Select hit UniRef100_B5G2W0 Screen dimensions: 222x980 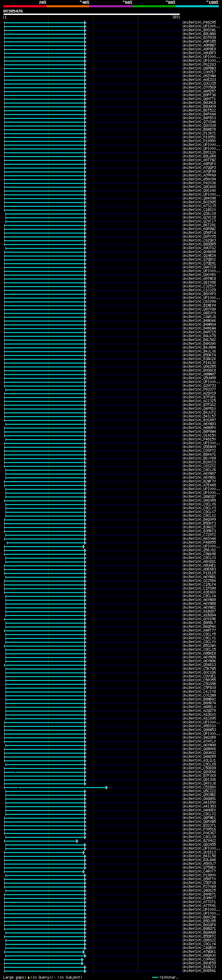pos(199,646)
